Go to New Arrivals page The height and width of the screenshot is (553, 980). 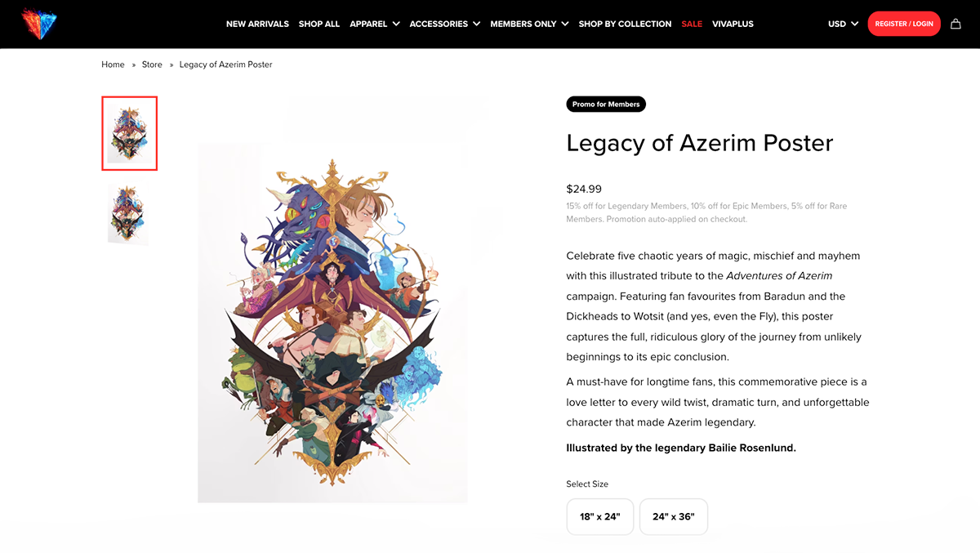click(257, 24)
